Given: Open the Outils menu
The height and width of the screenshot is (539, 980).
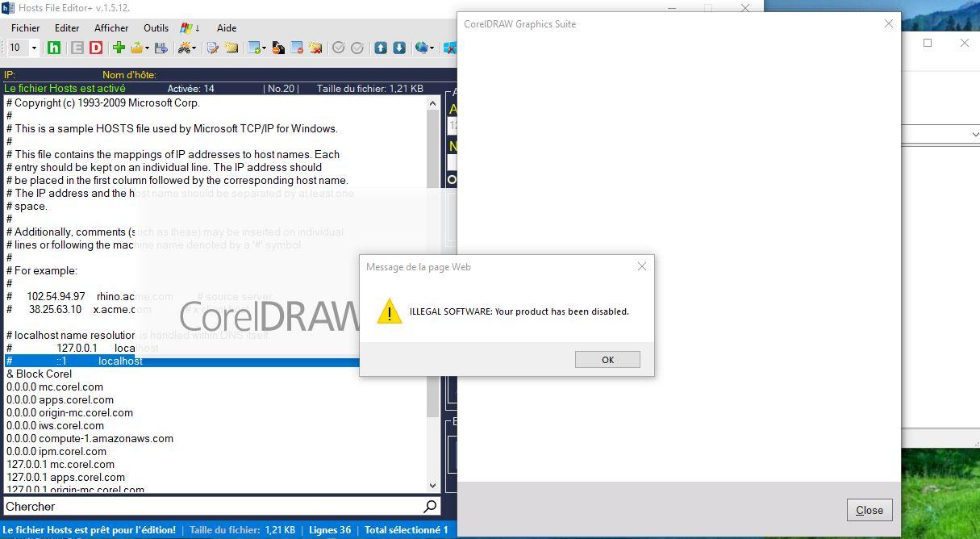Looking at the screenshot, I should point(156,28).
